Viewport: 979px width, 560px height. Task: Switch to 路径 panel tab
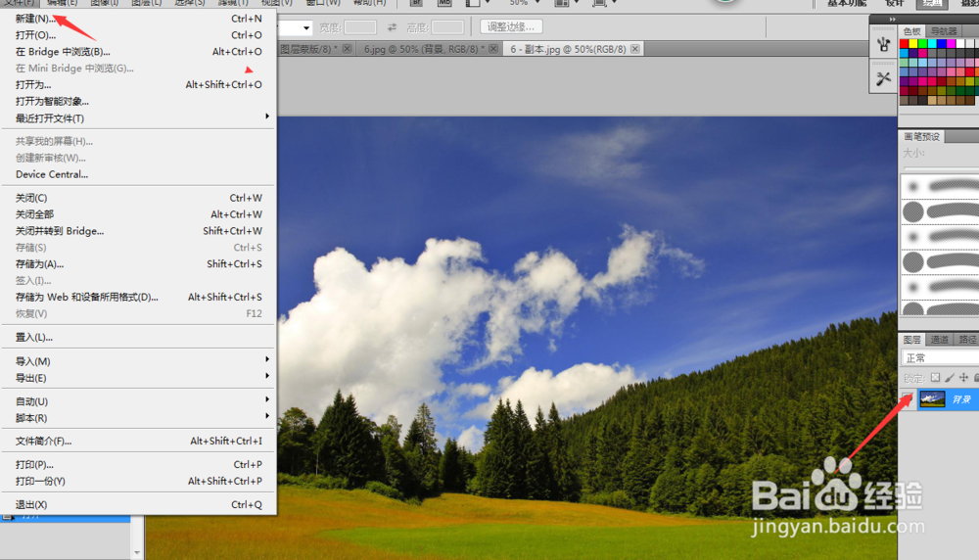click(967, 340)
